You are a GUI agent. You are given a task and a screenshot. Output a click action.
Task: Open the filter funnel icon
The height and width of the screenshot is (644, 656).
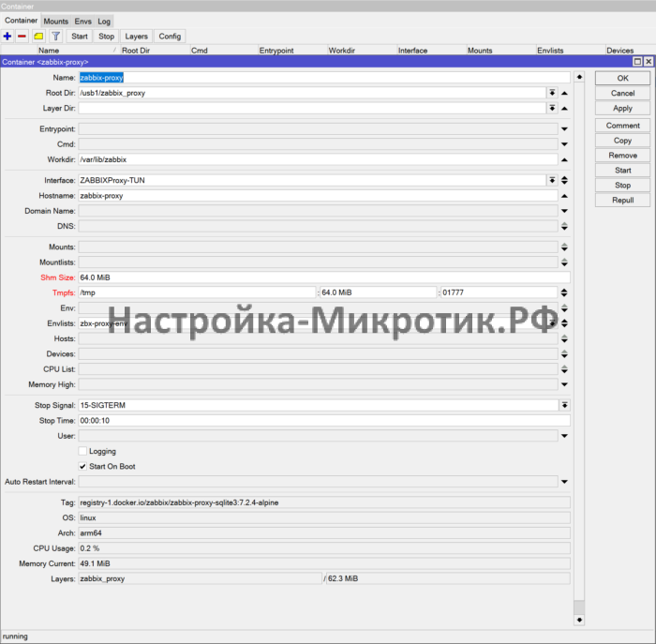(x=55, y=37)
